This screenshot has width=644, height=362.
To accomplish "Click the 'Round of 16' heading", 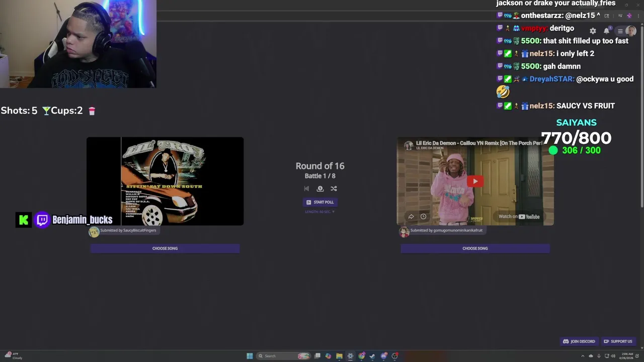I will pyautogui.click(x=320, y=166).
